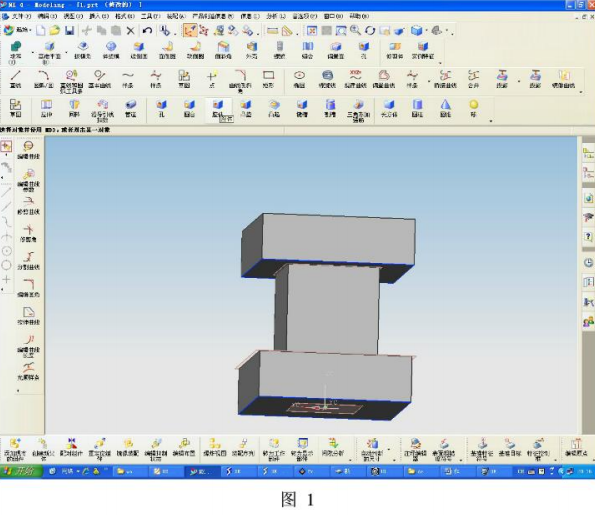The image size is (595, 515).
Task: Select the 点 (Point) tool
Action: pyautogui.click(x=212, y=79)
